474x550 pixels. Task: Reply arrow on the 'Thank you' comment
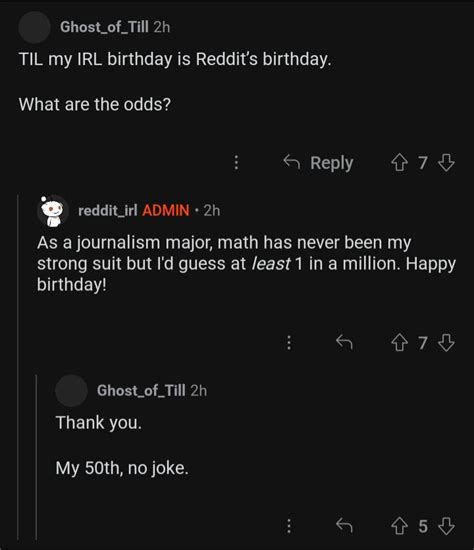pyautogui.click(x=344, y=526)
